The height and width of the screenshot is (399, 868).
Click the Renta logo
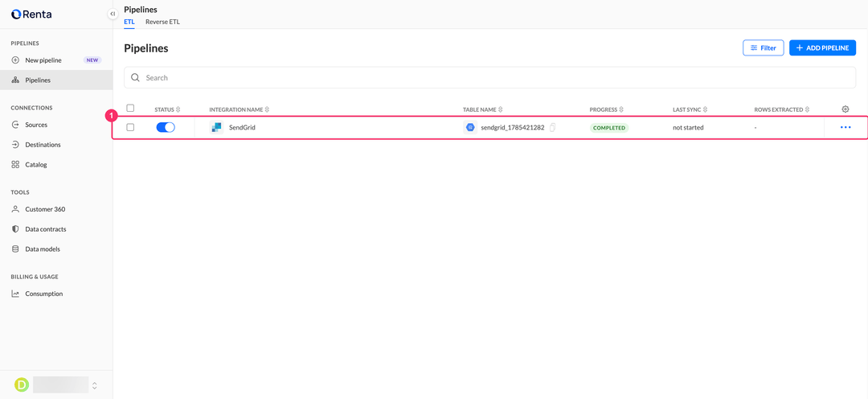coord(31,14)
